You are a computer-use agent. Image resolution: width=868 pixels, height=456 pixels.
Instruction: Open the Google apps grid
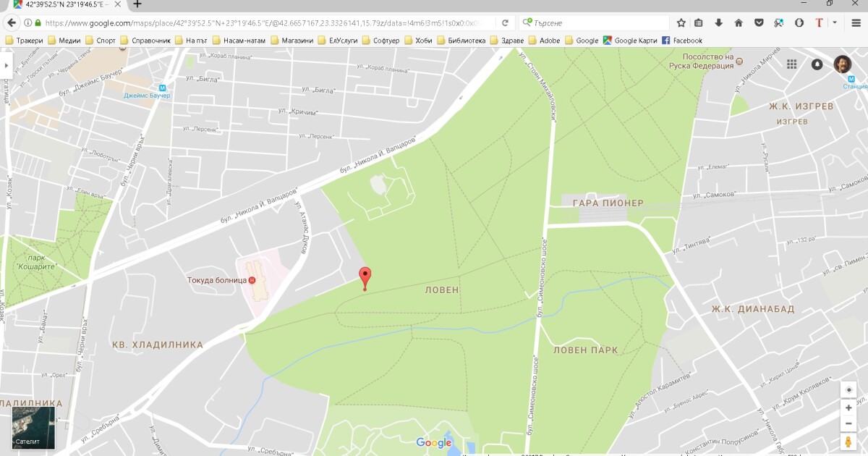792,64
